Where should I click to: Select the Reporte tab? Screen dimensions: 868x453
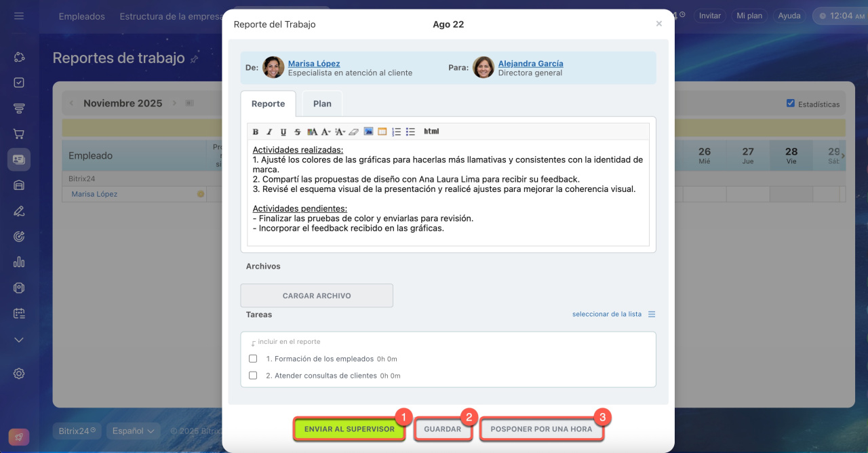(x=268, y=104)
